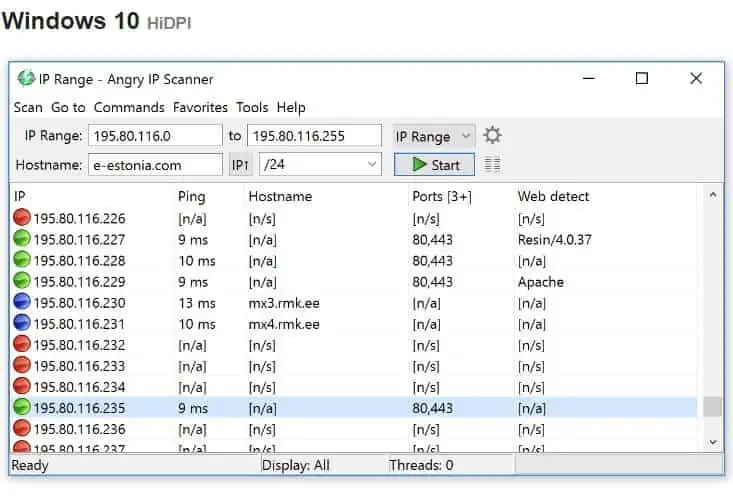This screenshot has width=733, height=496.
Task: Maximize the Angry IP Scanner window
Action: pyautogui.click(x=642, y=78)
